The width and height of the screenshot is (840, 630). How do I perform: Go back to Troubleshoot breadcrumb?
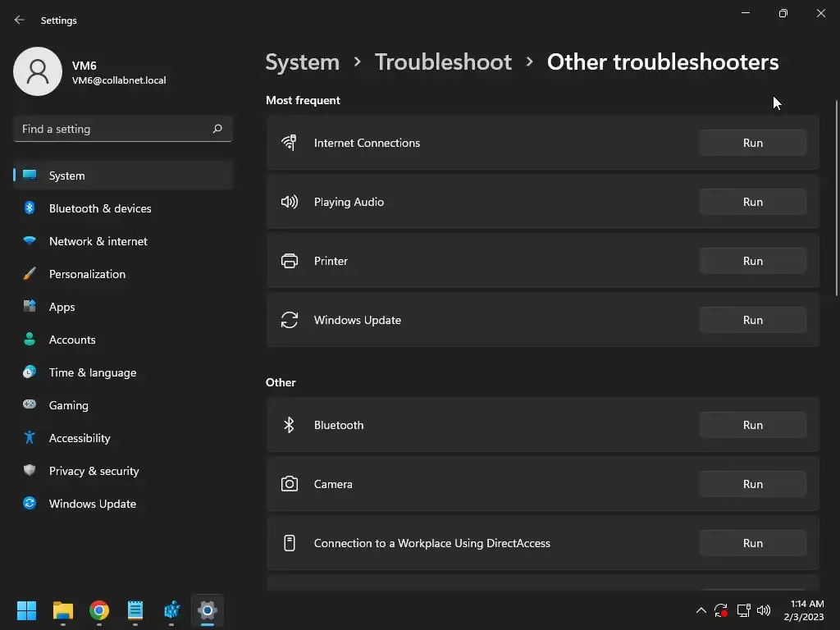[443, 62]
